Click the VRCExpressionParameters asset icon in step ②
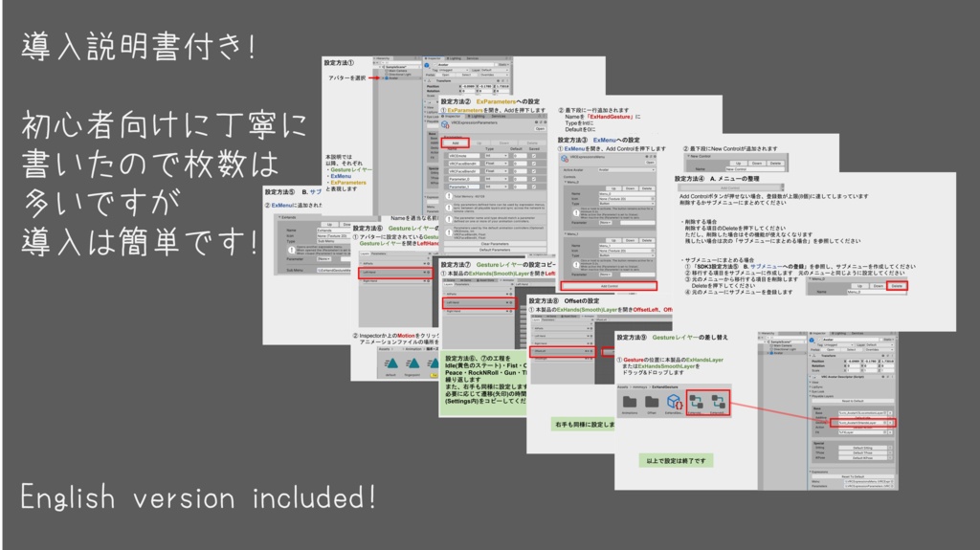 coord(445,124)
